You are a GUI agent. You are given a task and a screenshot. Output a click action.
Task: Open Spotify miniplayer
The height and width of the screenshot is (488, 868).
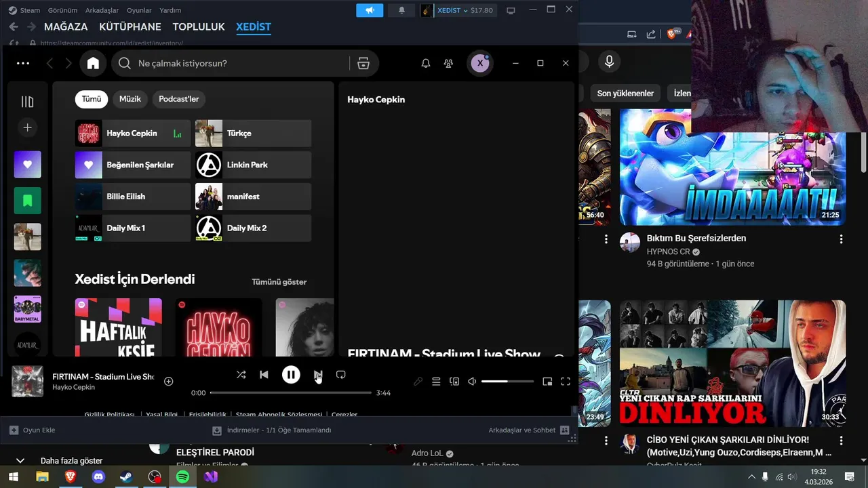547,382
